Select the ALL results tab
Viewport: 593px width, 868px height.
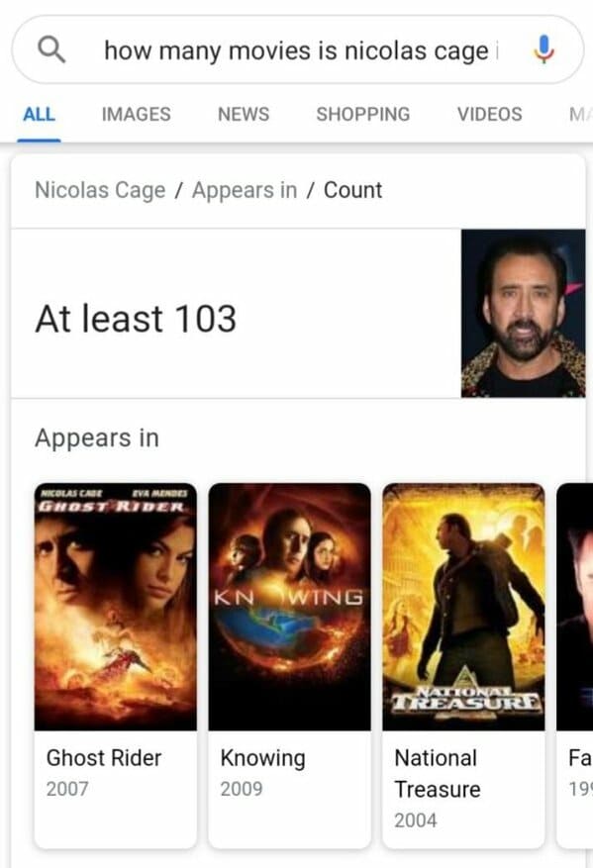[x=39, y=114]
